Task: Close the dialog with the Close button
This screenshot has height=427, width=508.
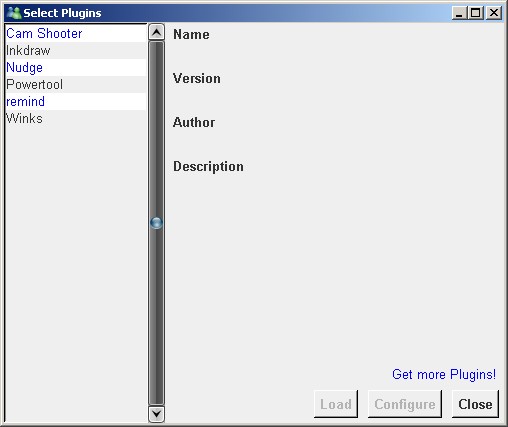Action: click(x=475, y=404)
